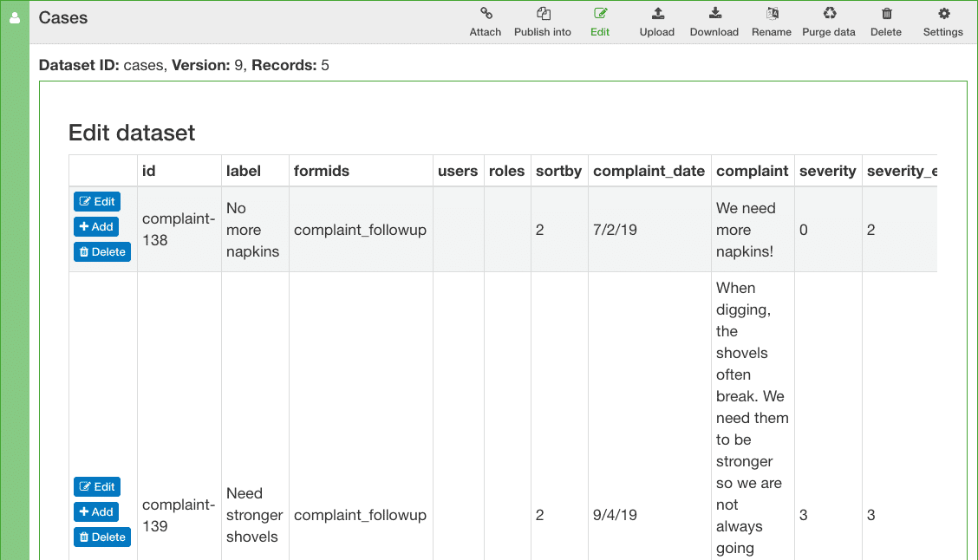Click the formids column header
The width and height of the screenshot is (978, 560).
(321, 171)
